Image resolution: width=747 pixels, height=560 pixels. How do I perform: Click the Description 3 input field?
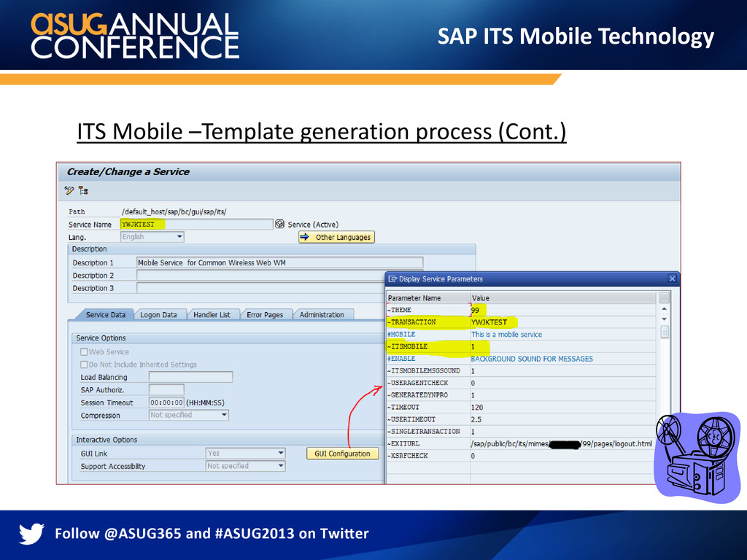click(x=260, y=288)
